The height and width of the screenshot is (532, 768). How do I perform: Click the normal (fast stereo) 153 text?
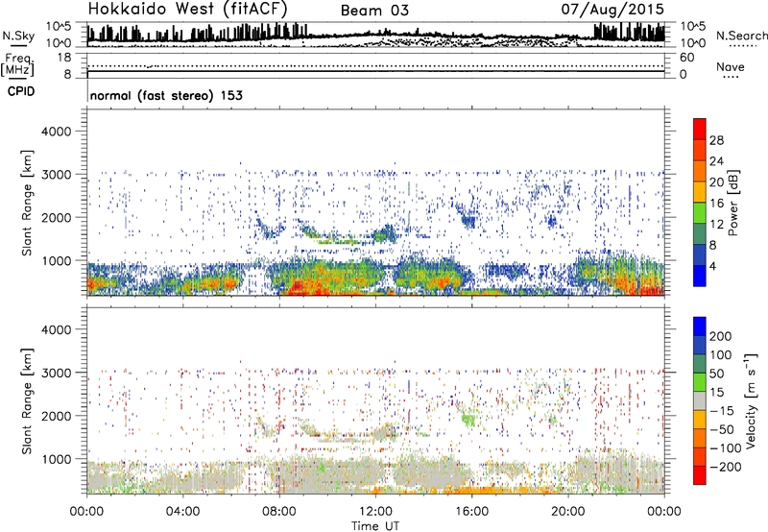pyautogui.click(x=166, y=95)
